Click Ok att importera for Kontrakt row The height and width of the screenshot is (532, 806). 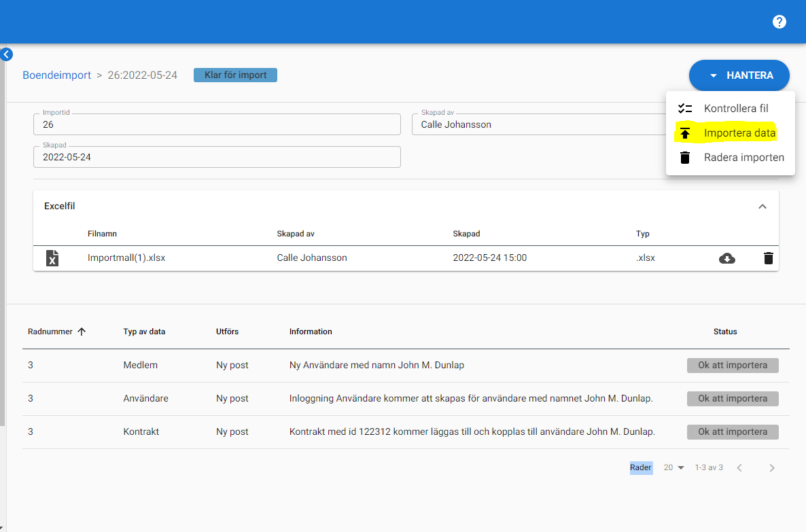pos(732,431)
